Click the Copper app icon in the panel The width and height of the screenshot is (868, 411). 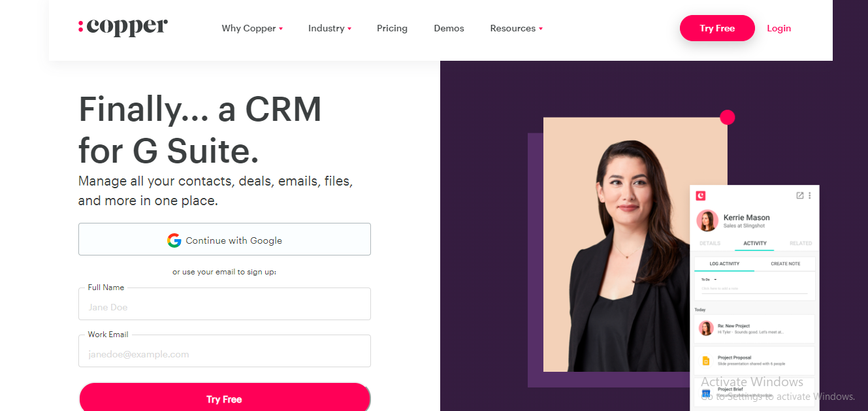click(x=701, y=195)
